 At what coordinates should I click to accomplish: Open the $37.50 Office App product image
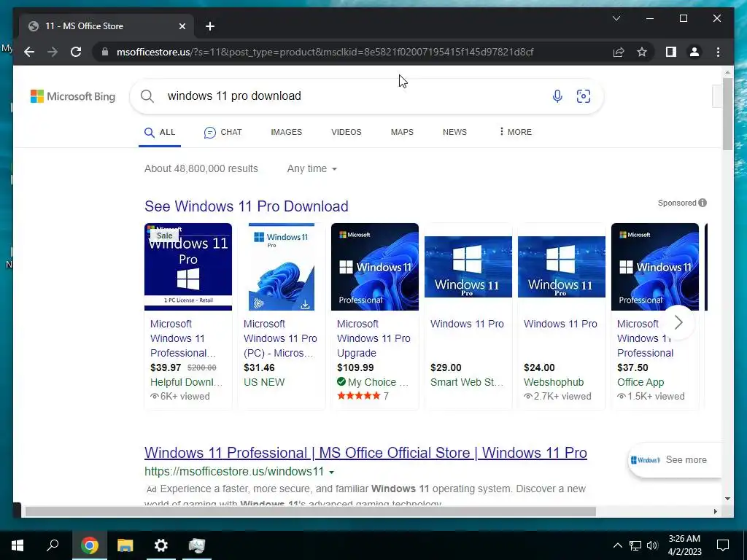click(655, 267)
